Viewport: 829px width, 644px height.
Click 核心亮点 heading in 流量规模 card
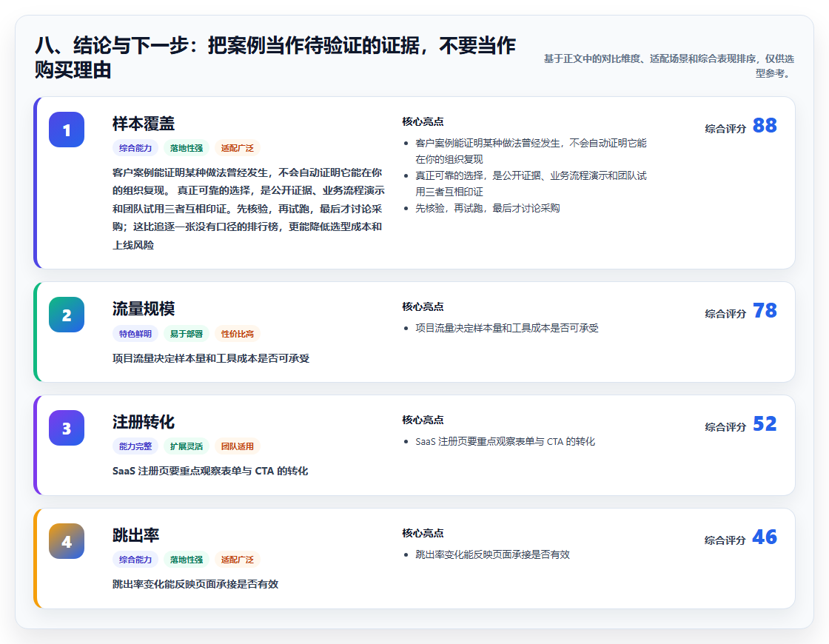pyautogui.click(x=423, y=306)
